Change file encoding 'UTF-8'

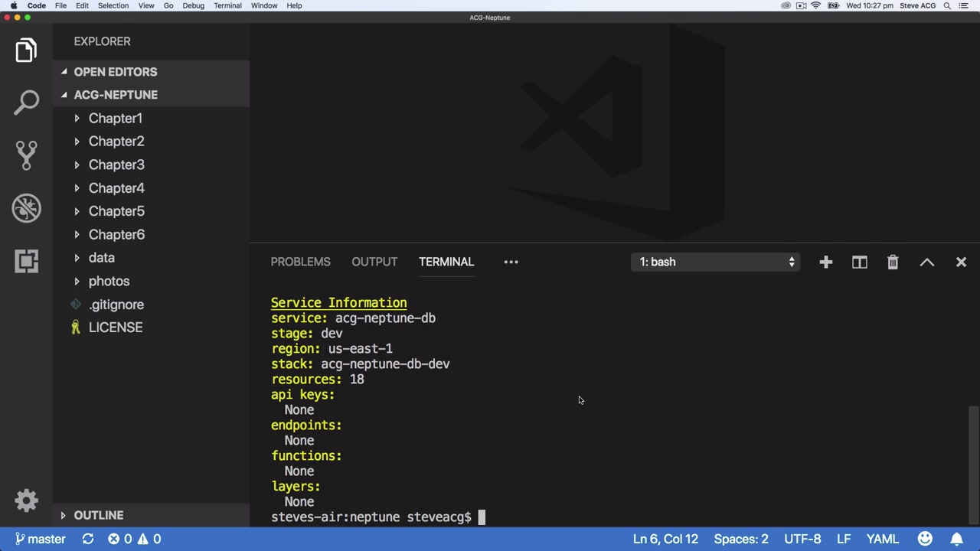pos(802,539)
